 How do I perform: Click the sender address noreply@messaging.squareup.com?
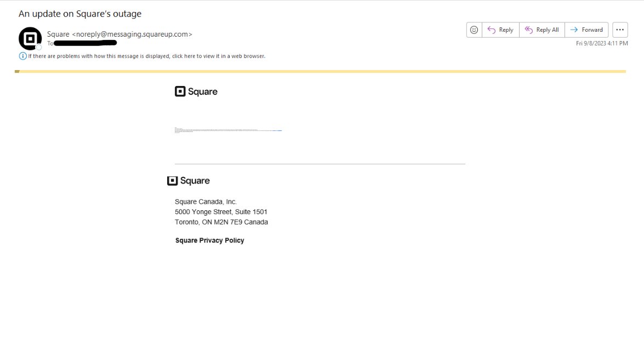pyautogui.click(x=132, y=34)
